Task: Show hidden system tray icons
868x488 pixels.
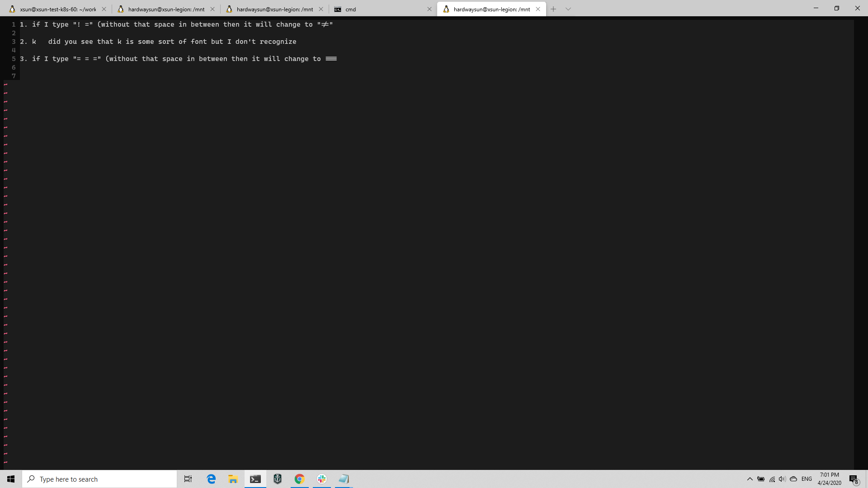Action: click(750, 479)
